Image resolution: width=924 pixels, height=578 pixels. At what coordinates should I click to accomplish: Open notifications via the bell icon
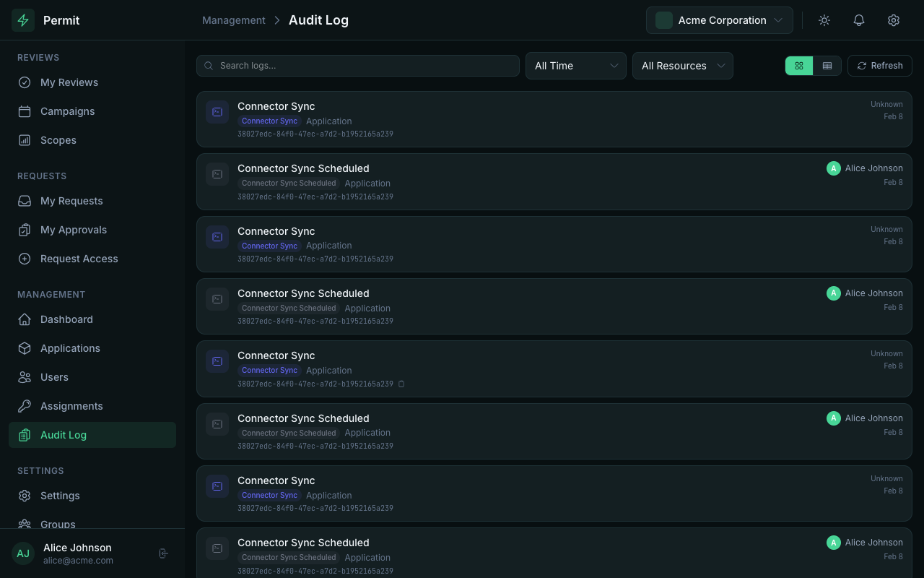[x=858, y=20]
